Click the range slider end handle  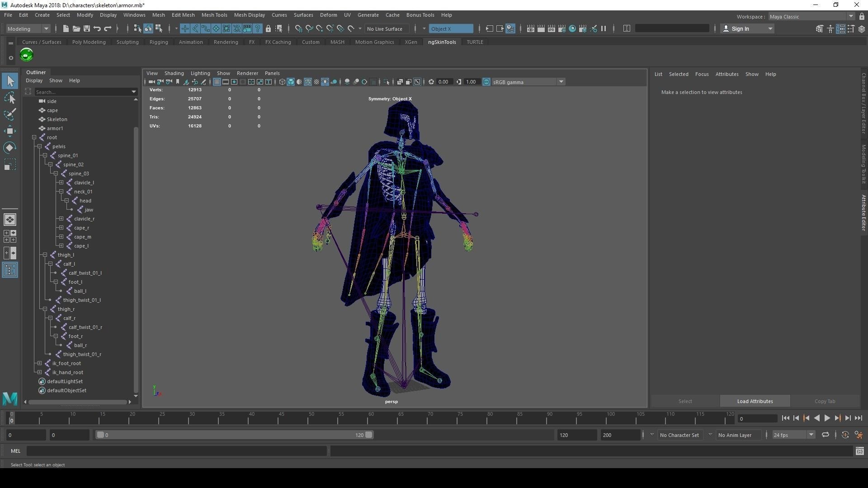tap(369, 435)
